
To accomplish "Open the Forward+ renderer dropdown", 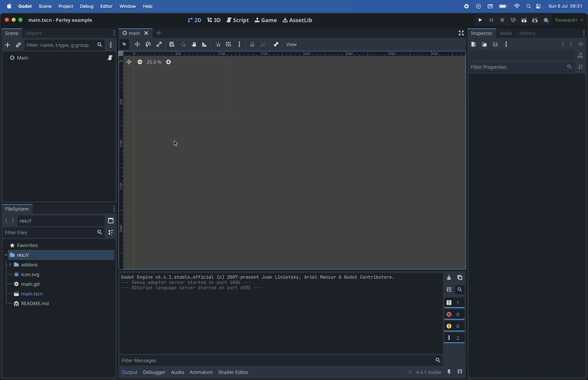I will (x=569, y=20).
